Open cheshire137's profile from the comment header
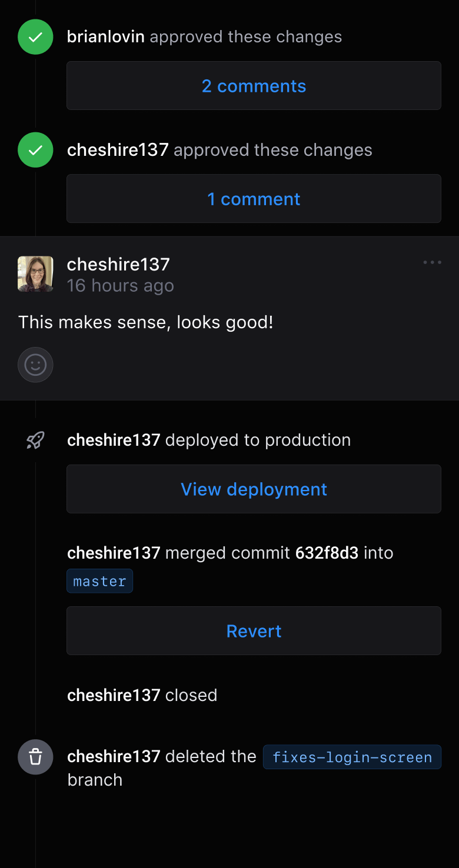Viewport: 459px width, 868px height. click(118, 264)
